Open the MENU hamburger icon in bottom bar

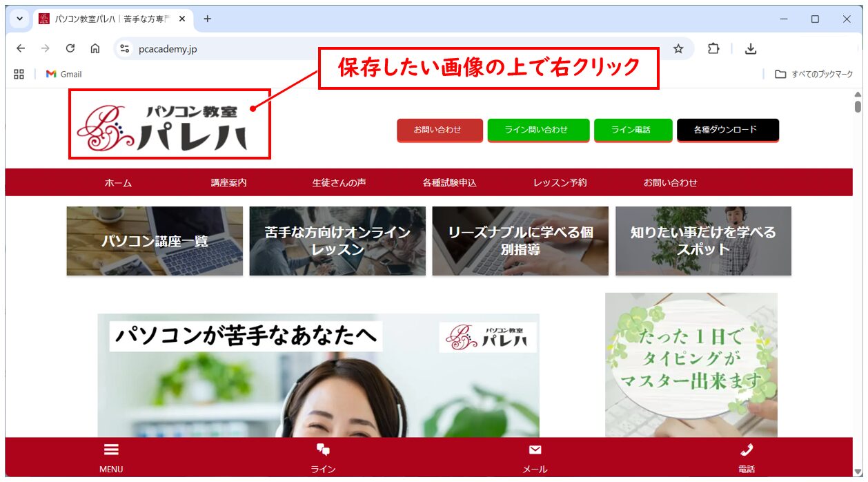point(110,450)
